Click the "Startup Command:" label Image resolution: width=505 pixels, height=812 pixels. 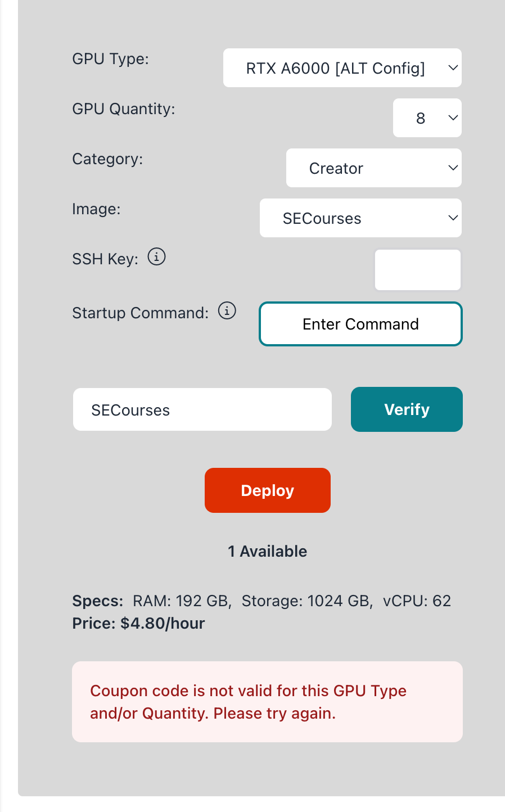(x=140, y=313)
